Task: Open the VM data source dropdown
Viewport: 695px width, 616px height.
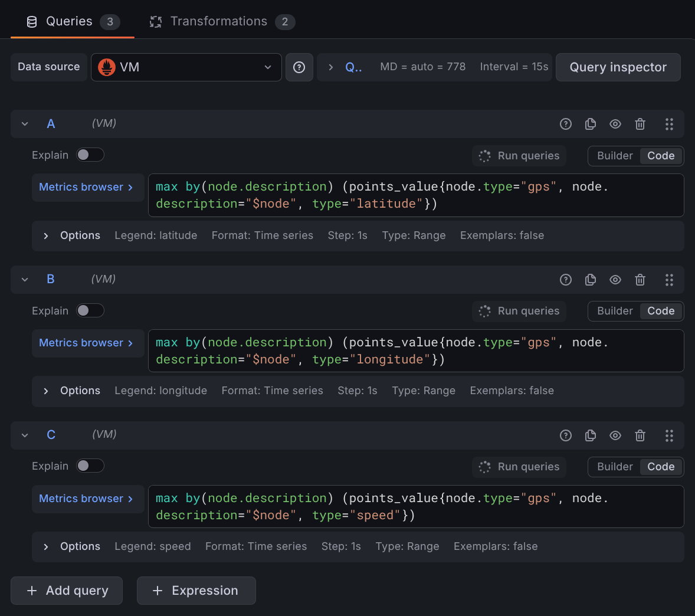Action: click(186, 67)
